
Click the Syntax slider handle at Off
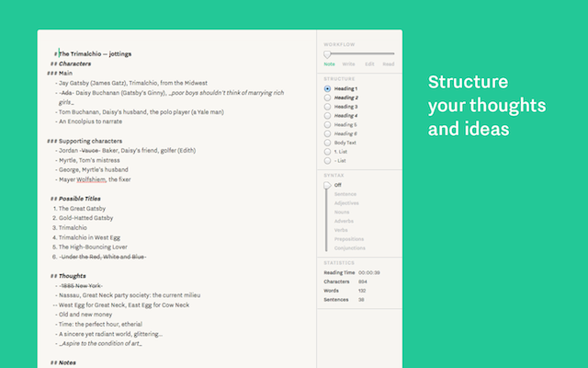click(327, 185)
